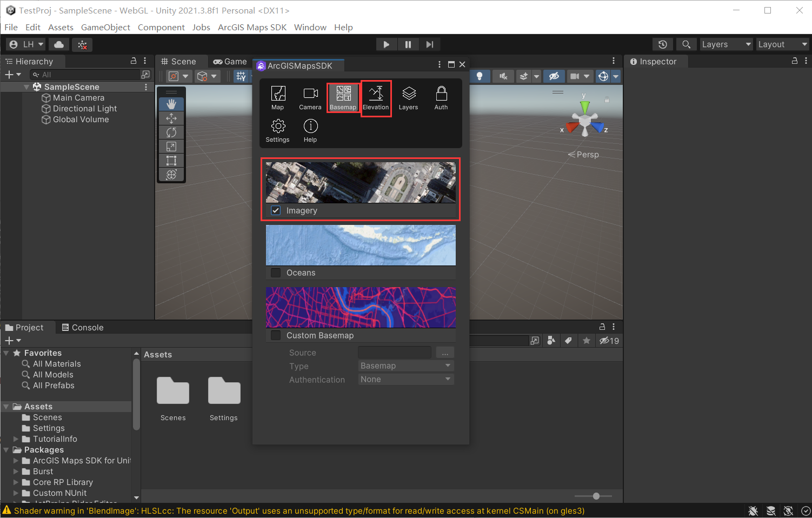
Task: Collapse the Favorites section
Action: [6, 353]
